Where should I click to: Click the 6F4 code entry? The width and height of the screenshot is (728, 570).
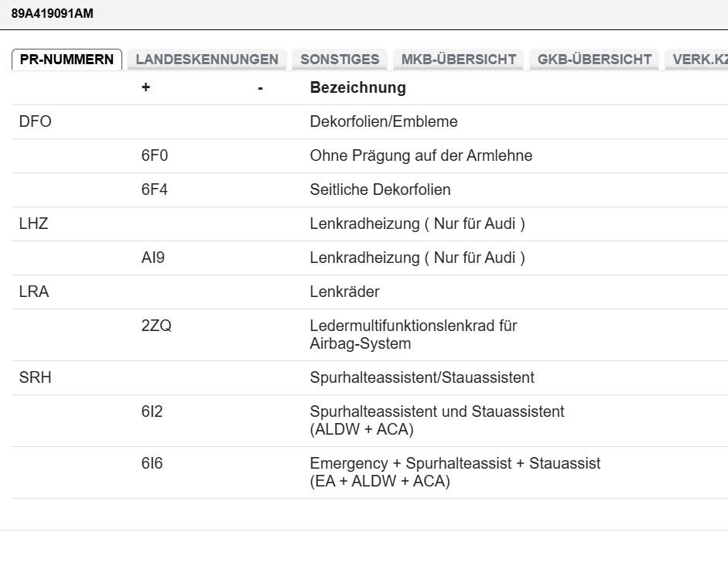[154, 190]
